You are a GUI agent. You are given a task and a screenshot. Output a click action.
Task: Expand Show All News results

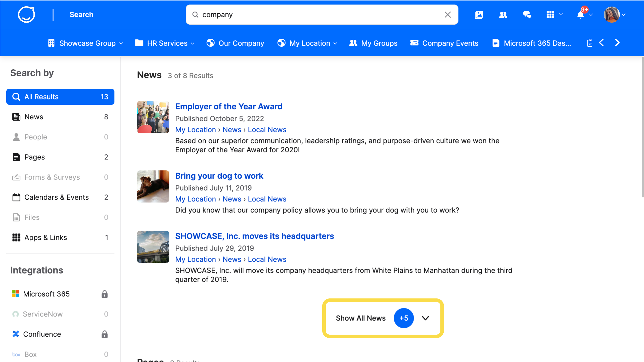(383, 318)
